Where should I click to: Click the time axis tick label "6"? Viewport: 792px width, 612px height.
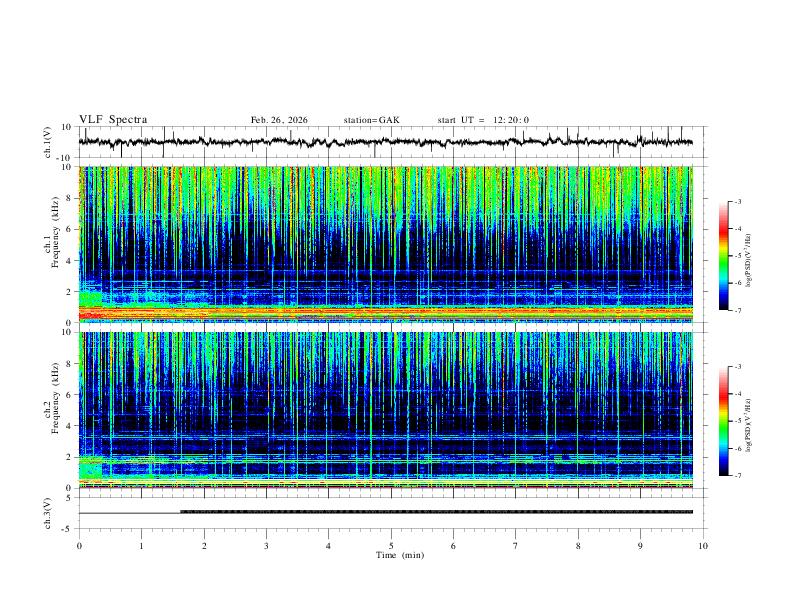(453, 546)
